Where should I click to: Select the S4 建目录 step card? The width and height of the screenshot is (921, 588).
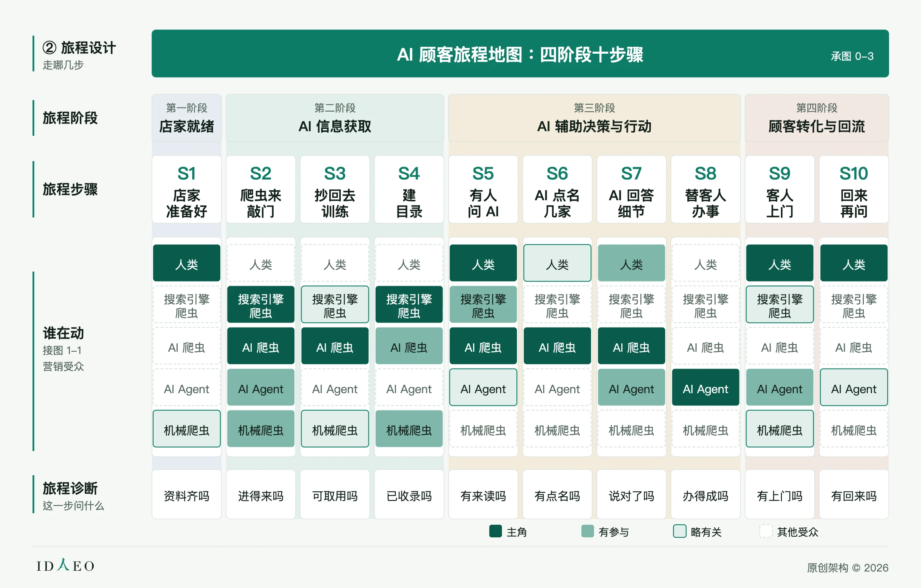point(409,189)
